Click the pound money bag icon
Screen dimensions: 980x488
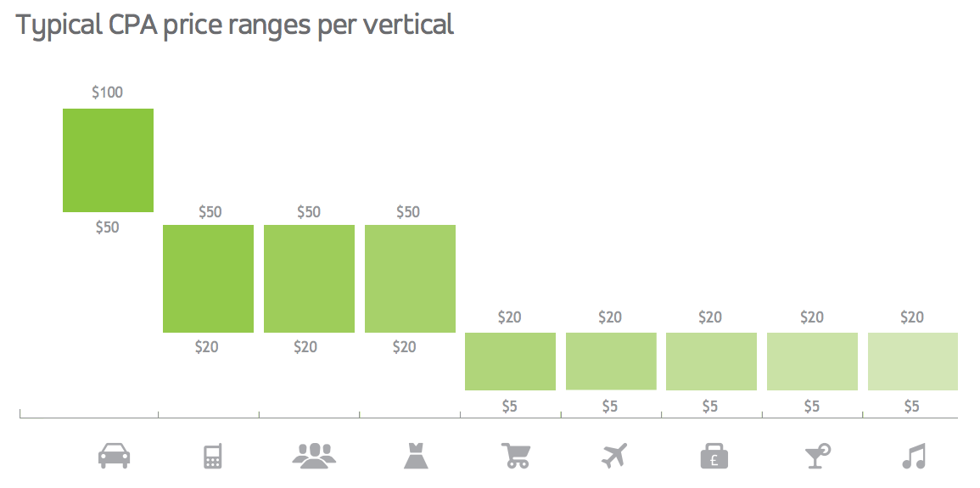(714, 457)
